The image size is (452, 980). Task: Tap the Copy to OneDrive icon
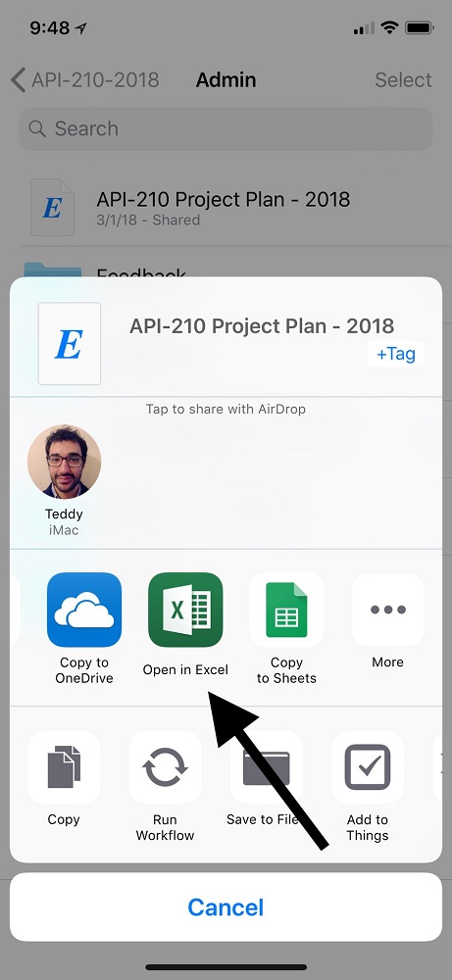click(x=83, y=610)
